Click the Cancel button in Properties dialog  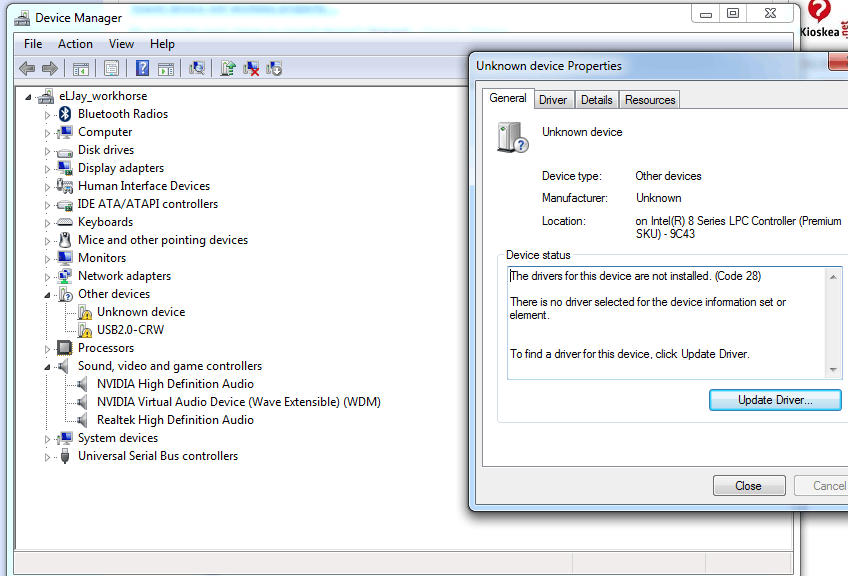pyautogui.click(x=823, y=486)
